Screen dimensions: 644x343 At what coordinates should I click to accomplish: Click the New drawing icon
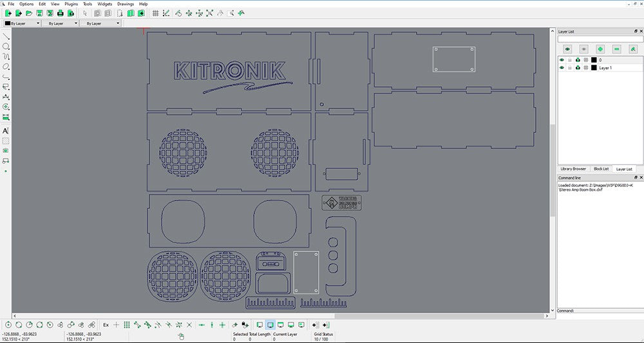coord(9,13)
